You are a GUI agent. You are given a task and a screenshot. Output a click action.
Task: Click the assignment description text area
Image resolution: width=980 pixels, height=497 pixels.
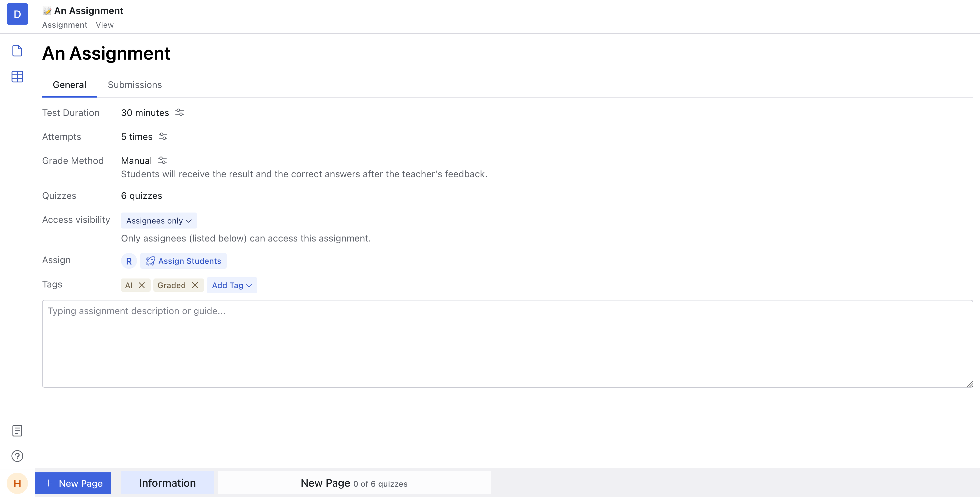point(507,343)
